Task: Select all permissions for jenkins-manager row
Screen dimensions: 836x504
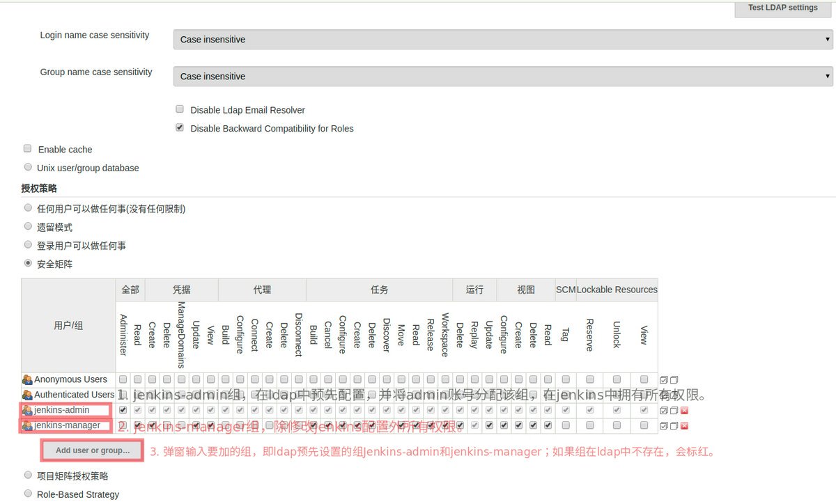Action: pos(664,426)
